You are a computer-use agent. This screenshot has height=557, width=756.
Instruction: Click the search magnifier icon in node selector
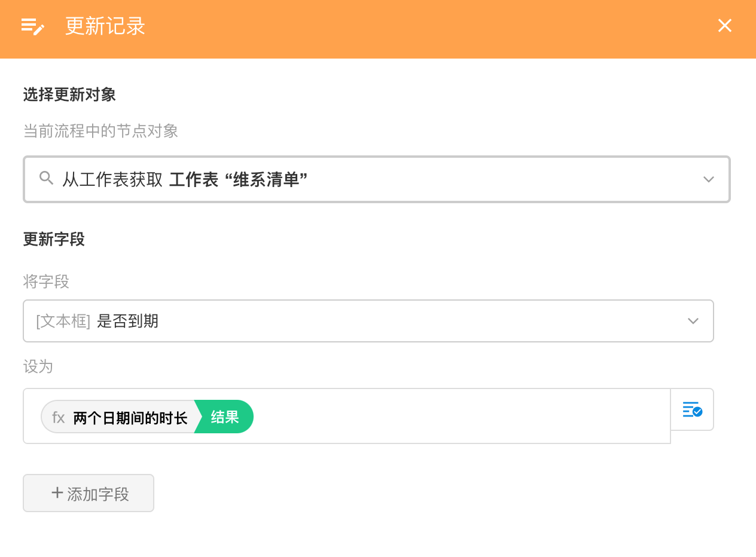[46, 177]
